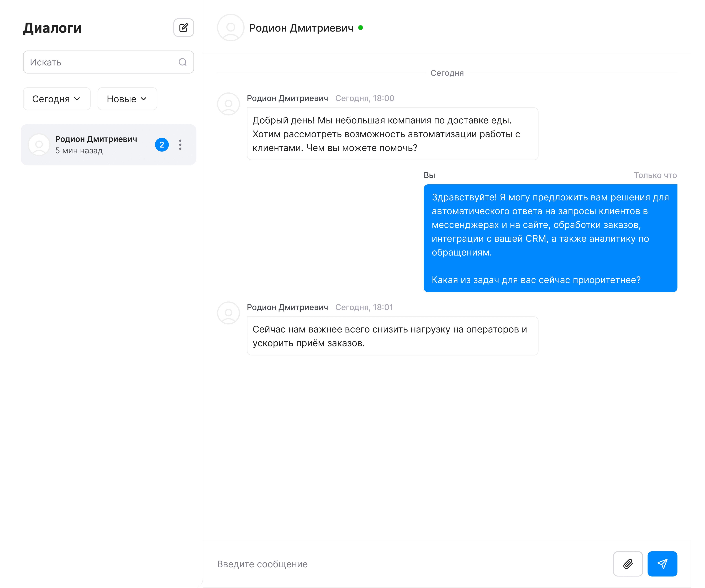Click the blue reply message bubble
The height and width of the screenshot is (588, 705).
[x=550, y=238]
